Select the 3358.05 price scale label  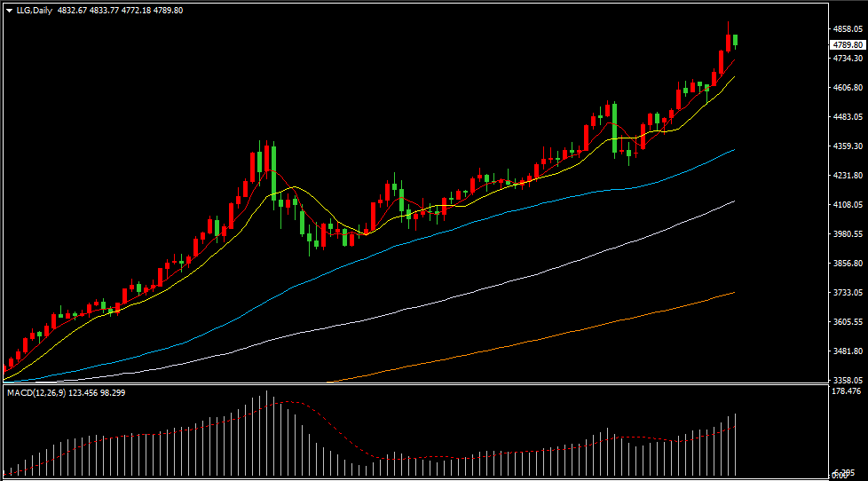click(848, 380)
